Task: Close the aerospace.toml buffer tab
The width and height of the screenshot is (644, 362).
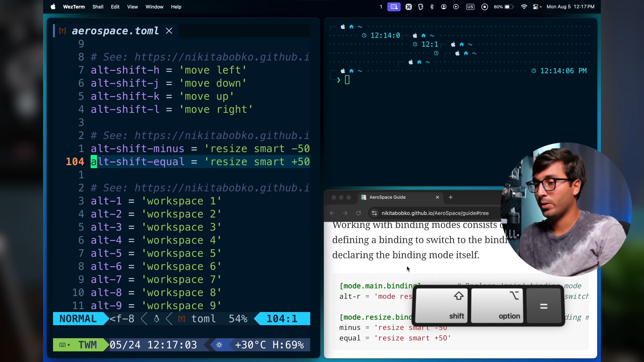Action: [x=169, y=31]
